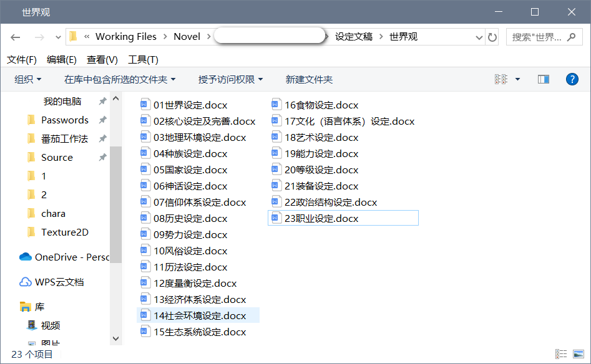Select file icon of 10风俗设定.docx
This screenshot has height=364, width=591.
click(144, 250)
